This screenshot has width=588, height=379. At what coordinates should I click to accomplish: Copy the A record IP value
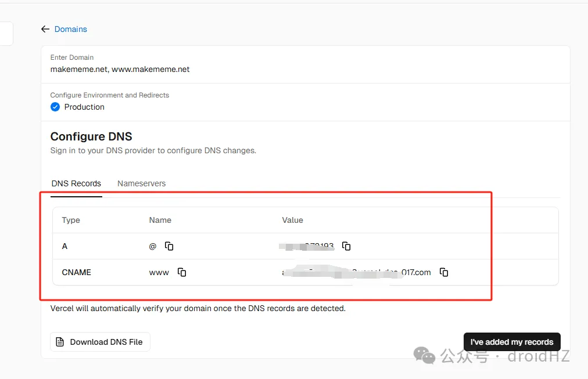pyautogui.click(x=346, y=246)
